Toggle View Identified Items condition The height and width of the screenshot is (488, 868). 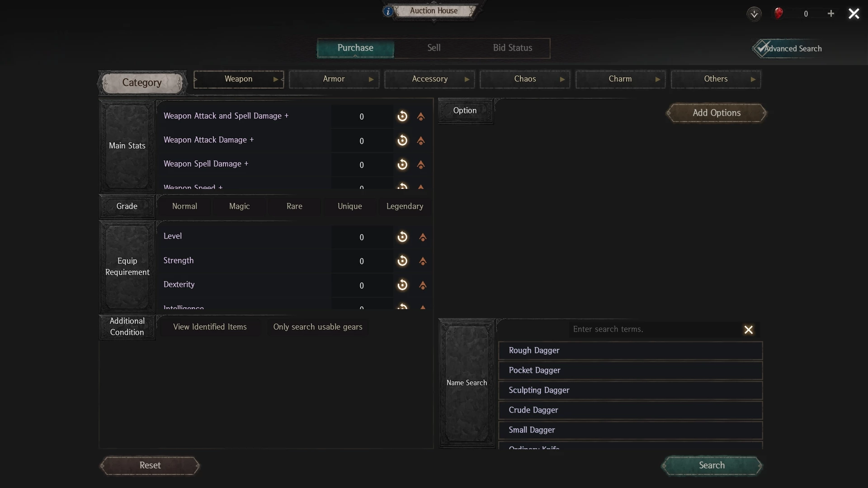210,327
